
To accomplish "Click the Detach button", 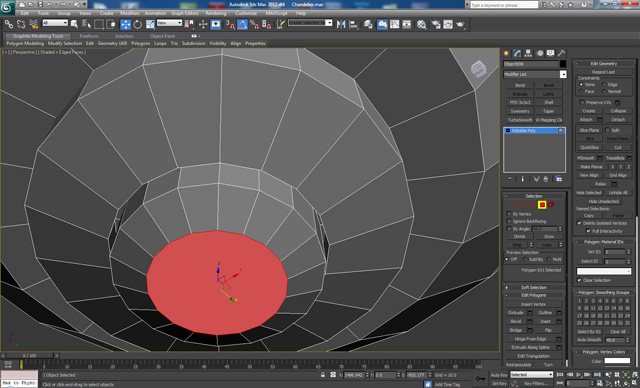I will pyautogui.click(x=618, y=120).
